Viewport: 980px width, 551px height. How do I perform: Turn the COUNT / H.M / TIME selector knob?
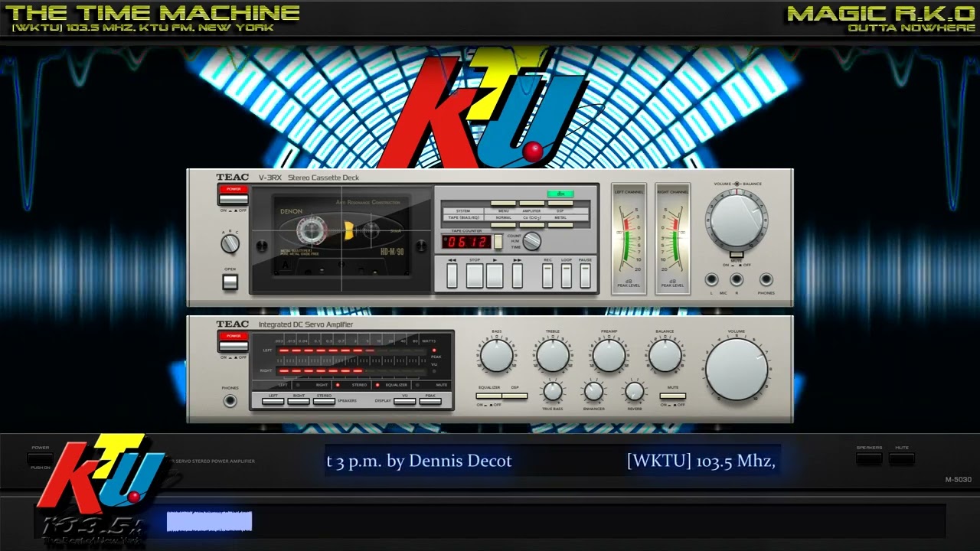point(531,242)
